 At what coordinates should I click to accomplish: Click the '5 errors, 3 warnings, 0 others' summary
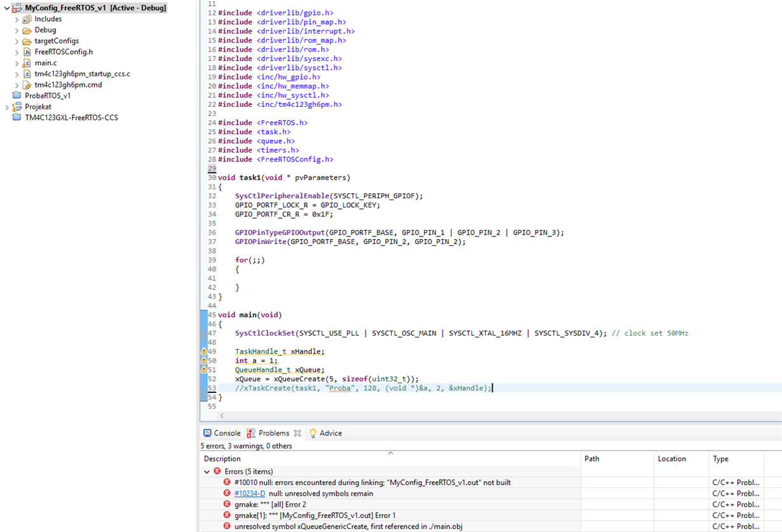(246, 446)
